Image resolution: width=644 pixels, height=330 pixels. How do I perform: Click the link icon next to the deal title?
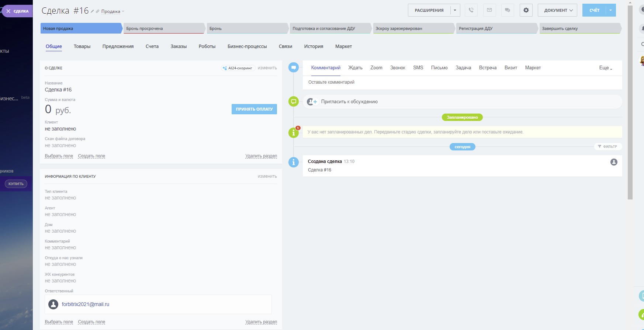click(97, 11)
